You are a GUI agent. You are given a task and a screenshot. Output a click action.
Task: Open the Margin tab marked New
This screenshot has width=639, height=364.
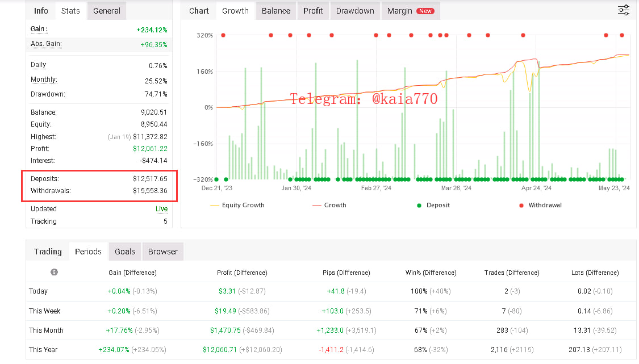(411, 11)
